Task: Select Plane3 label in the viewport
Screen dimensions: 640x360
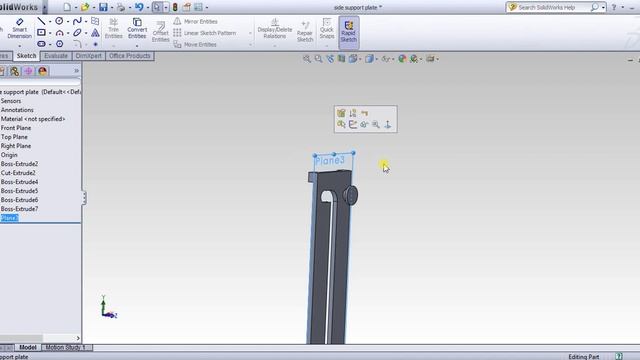Action: 330,160
